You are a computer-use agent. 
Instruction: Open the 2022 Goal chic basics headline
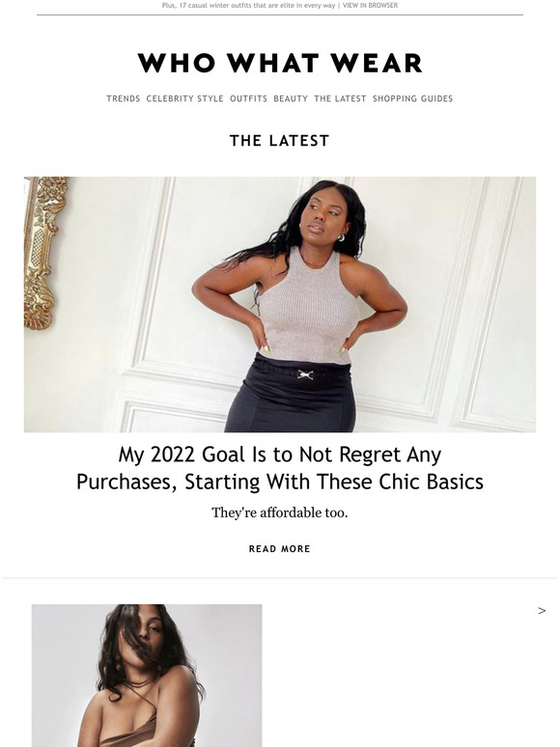280,468
